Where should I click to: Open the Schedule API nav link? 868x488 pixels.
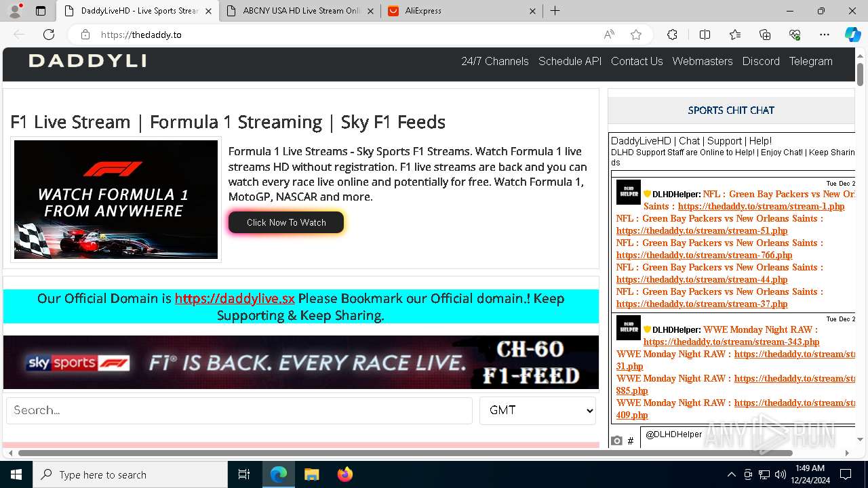[x=570, y=61]
